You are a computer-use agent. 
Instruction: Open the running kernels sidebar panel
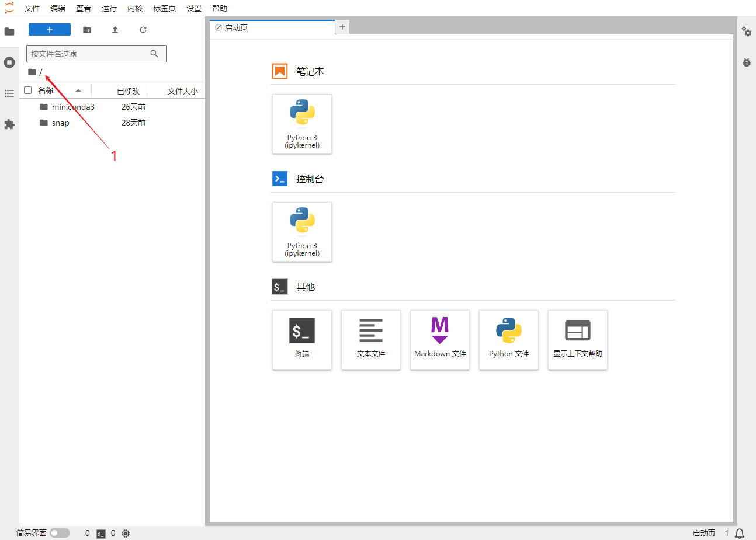pyautogui.click(x=9, y=62)
